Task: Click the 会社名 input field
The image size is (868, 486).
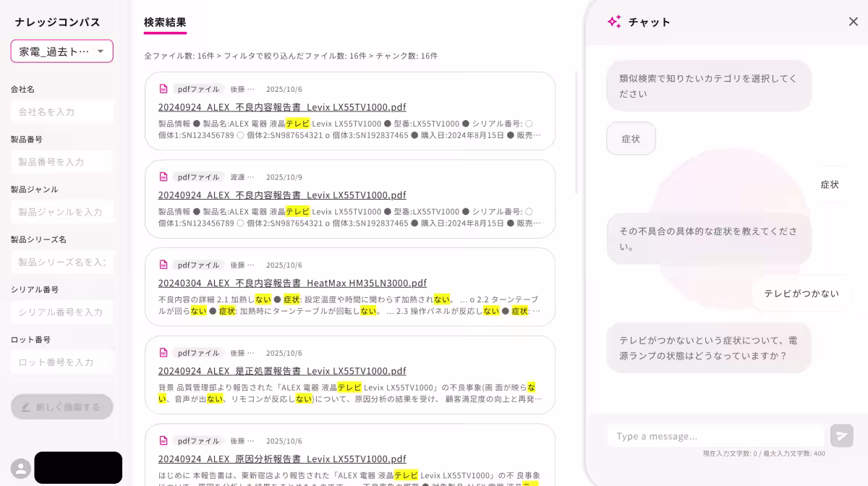Action: click(62, 112)
